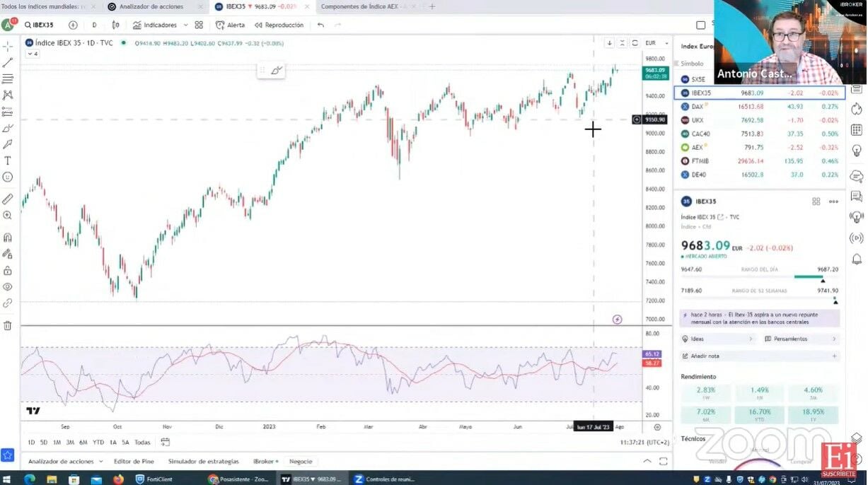Click the purple lightning event marker
Screen dimensions: 868x485
[x=617, y=320]
